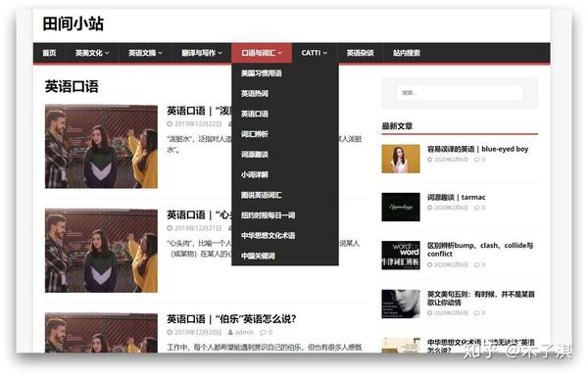Collapse the highlighted 口语与词汇 nav dropdown

click(262, 53)
